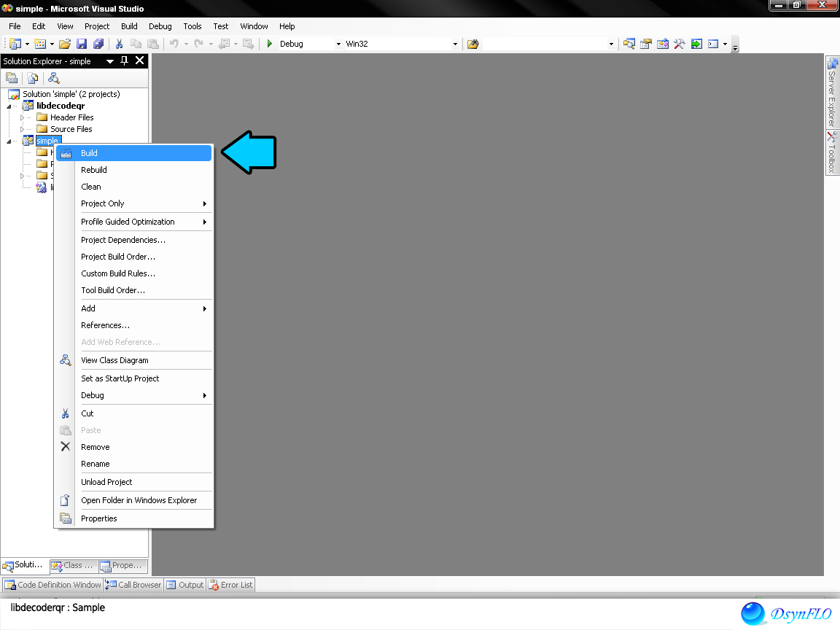Open the Solution Explorer window position dropdown
840x630 pixels.
(110, 61)
